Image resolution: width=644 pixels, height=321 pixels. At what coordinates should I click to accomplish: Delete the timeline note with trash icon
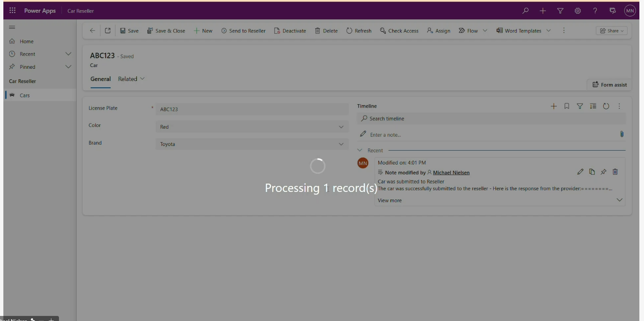[x=615, y=172]
